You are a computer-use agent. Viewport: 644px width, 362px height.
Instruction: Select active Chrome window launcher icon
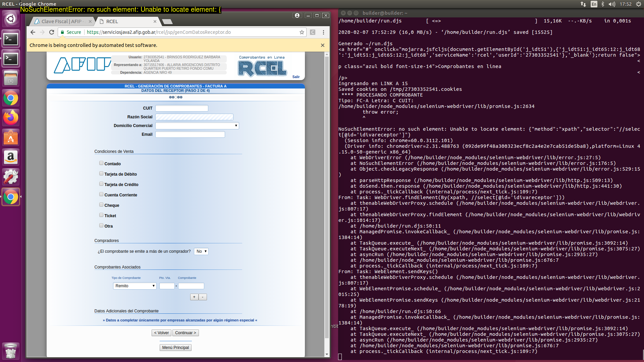click(x=11, y=197)
